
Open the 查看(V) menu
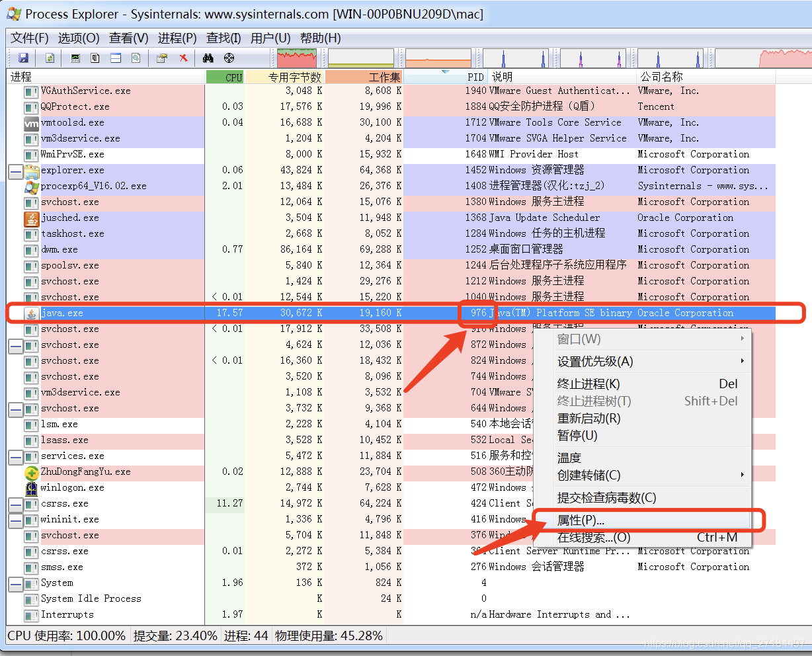click(129, 38)
